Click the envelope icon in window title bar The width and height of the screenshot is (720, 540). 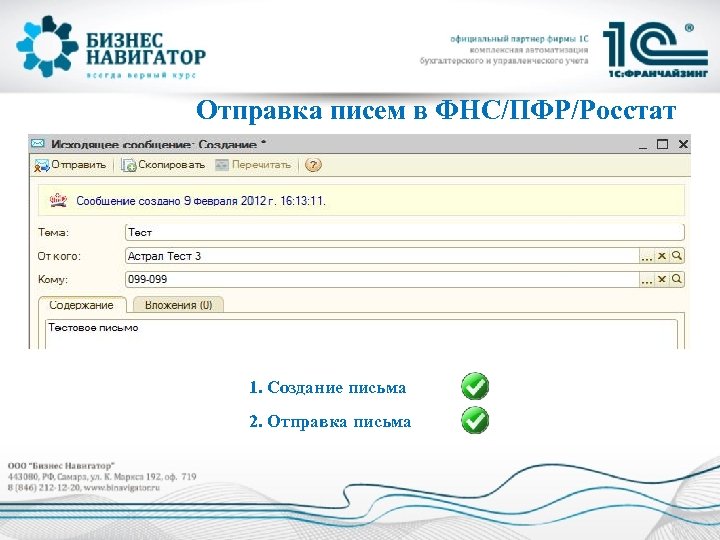[38, 144]
